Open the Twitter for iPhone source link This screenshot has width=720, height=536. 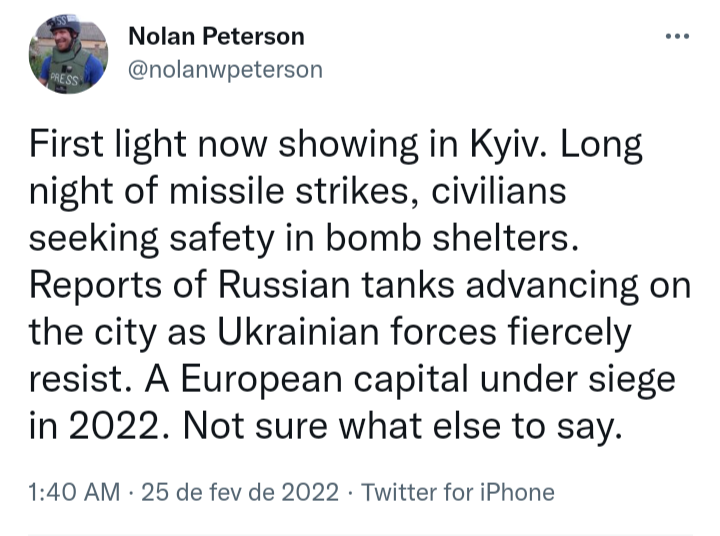457,492
